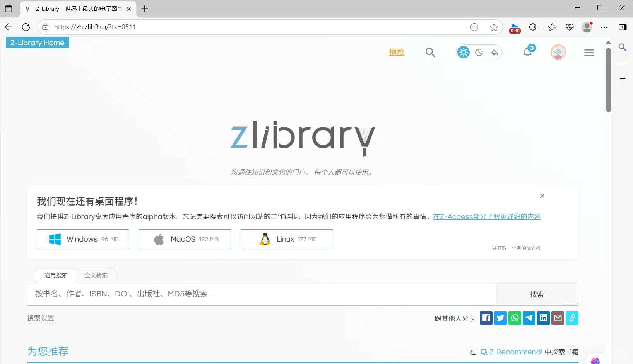Dismiss the desktop app announcement banner

pos(542,196)
